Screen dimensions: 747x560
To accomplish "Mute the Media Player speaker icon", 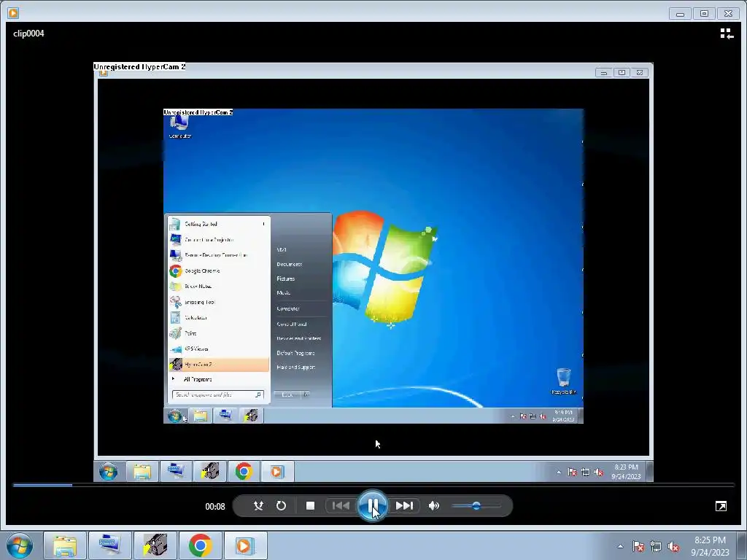I will [x=433, y=506].
